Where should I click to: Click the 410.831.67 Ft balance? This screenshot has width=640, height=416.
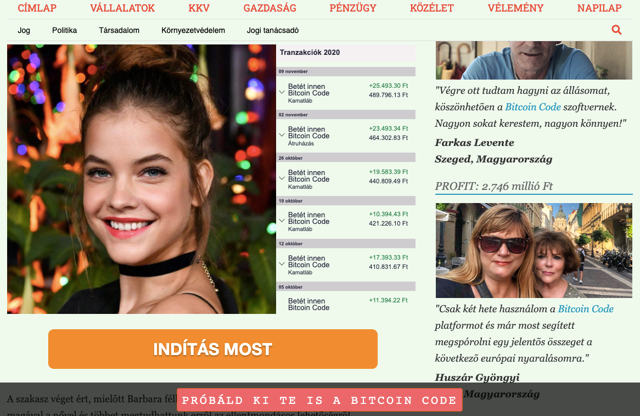coord(388,267)
